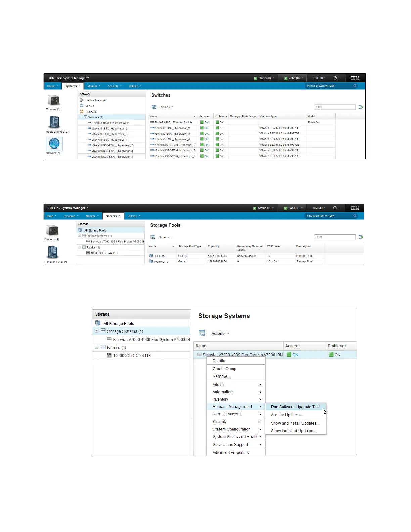Select Details in the context menu
The width and height of the screenshot is (411, 532).
click(236, 361)
